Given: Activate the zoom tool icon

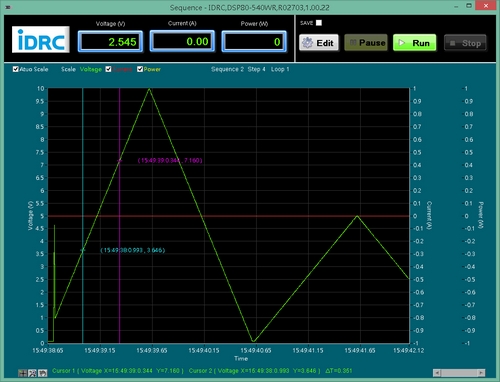Looking at the screenshot, I should click(x=32, y=373).
